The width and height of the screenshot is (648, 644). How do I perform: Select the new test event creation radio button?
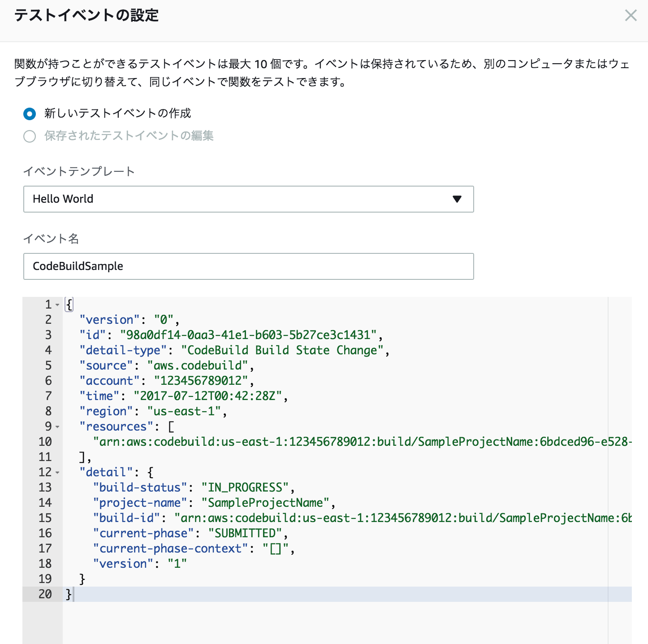point(30,114)
